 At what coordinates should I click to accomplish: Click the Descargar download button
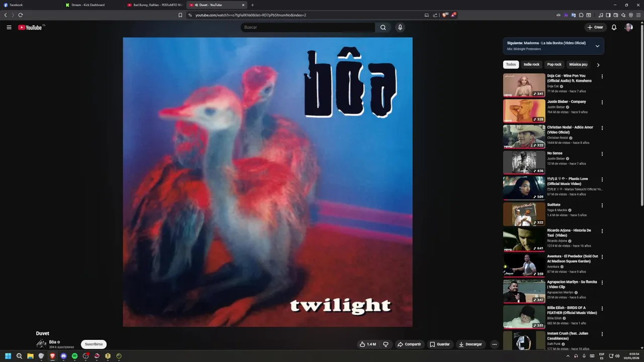pyautogui.click(x=470, y=344)
